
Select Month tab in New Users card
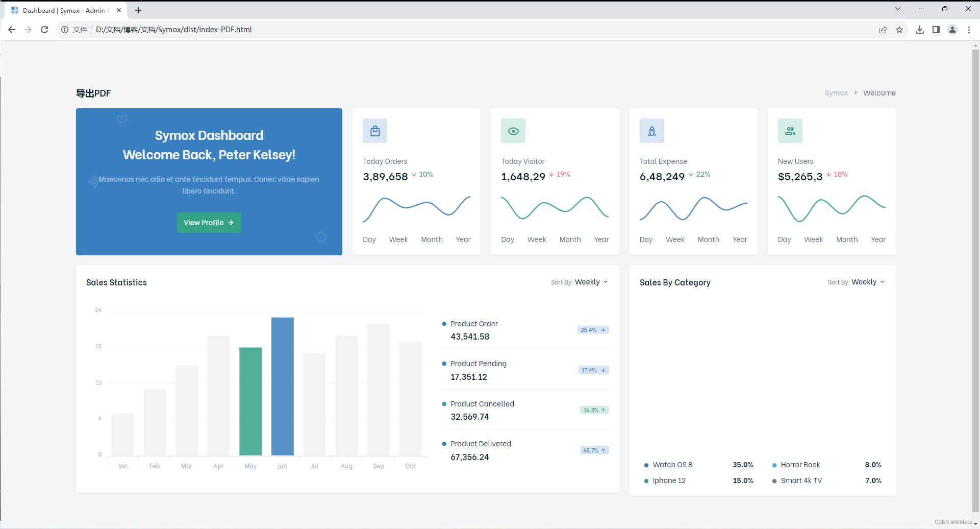(847, 239)
